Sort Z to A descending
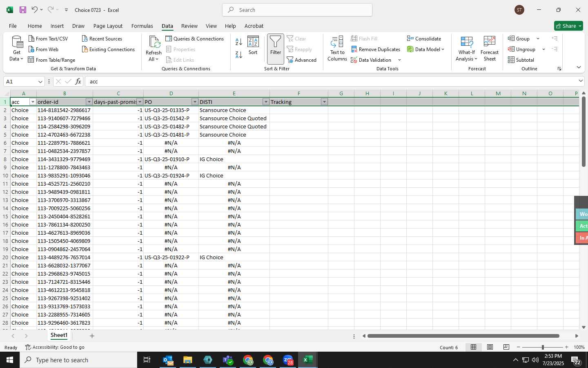The image size is (588, 368). [239, 54]
